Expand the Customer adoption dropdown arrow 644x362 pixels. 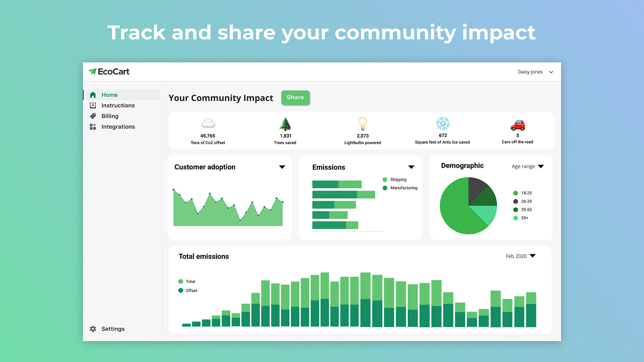coord(282,167)
